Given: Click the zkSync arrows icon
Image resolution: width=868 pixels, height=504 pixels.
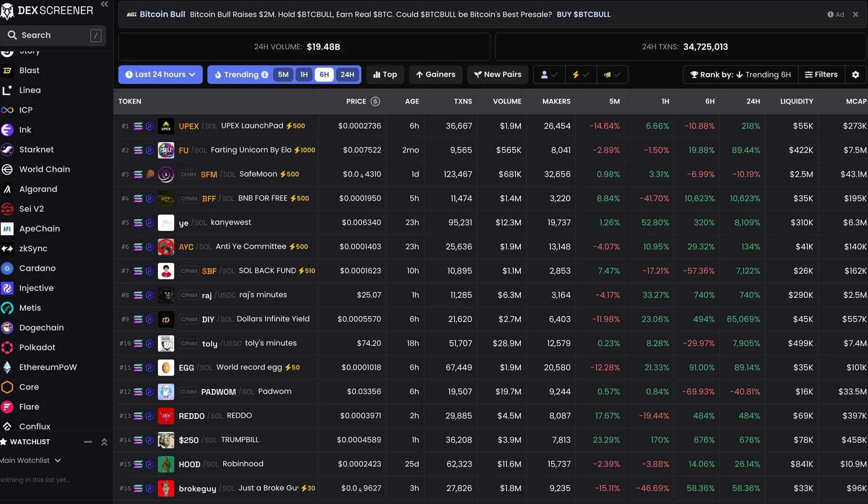Looking at the screenshot, I should tap(7, 248).
